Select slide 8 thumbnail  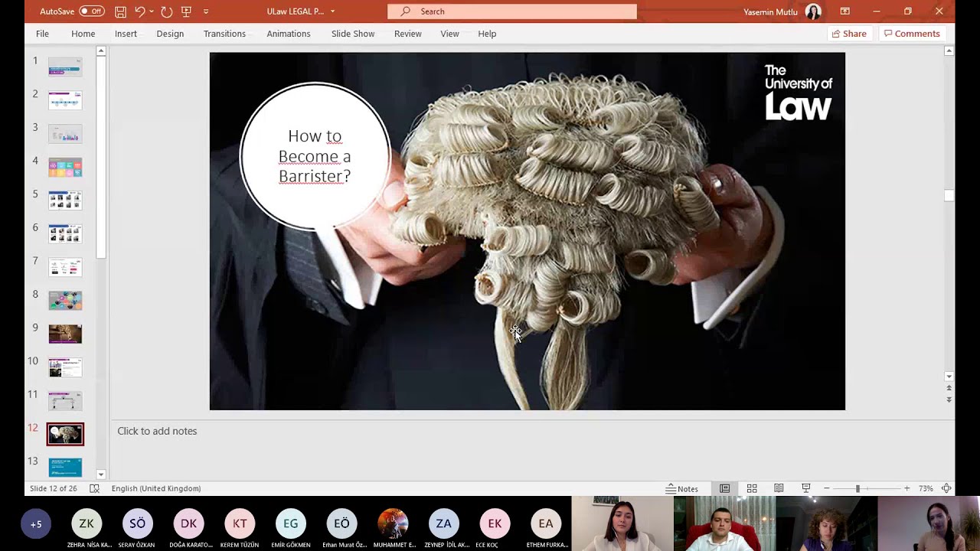tap(65, 301)
